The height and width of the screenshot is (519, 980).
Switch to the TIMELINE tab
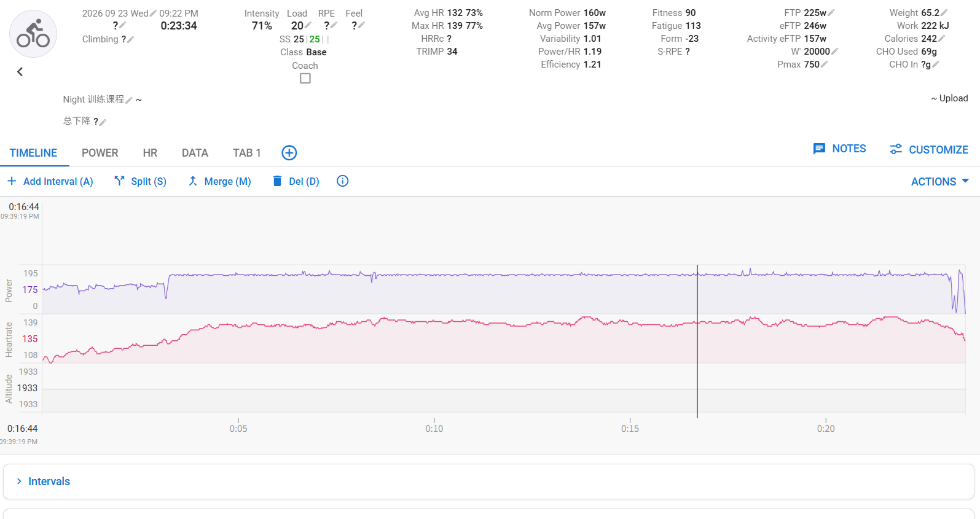pos(33,153)
